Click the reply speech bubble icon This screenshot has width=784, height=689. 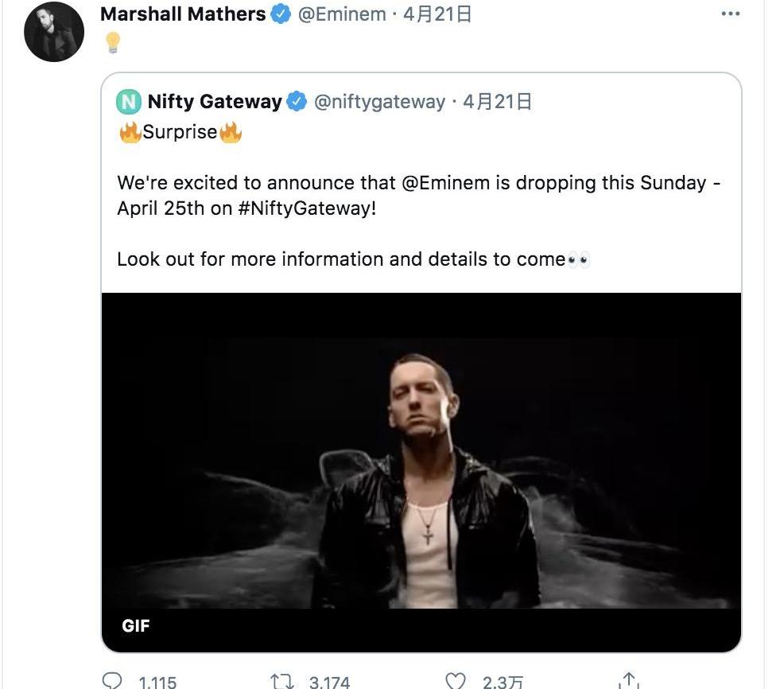[114, 681]
